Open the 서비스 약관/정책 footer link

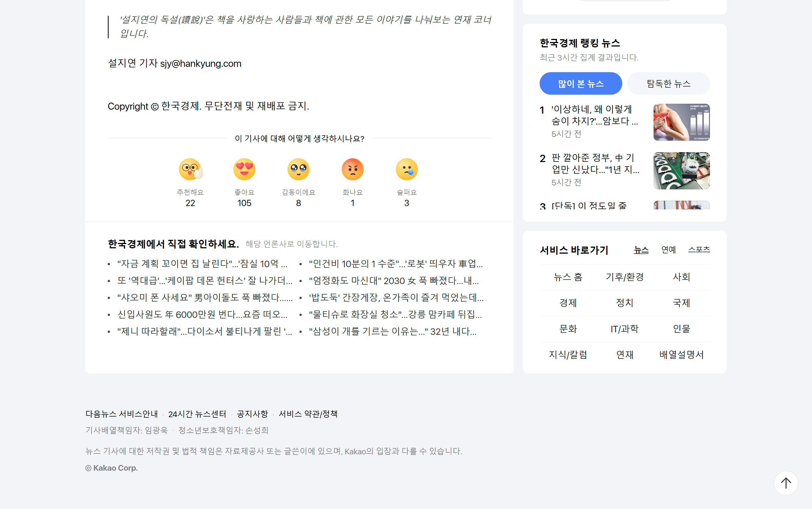point(308,414)
